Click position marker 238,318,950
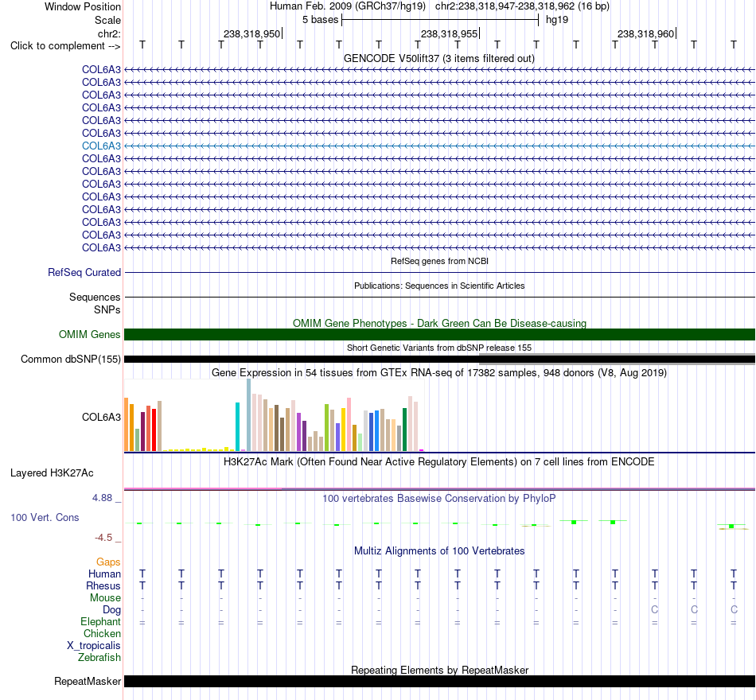 251,33
